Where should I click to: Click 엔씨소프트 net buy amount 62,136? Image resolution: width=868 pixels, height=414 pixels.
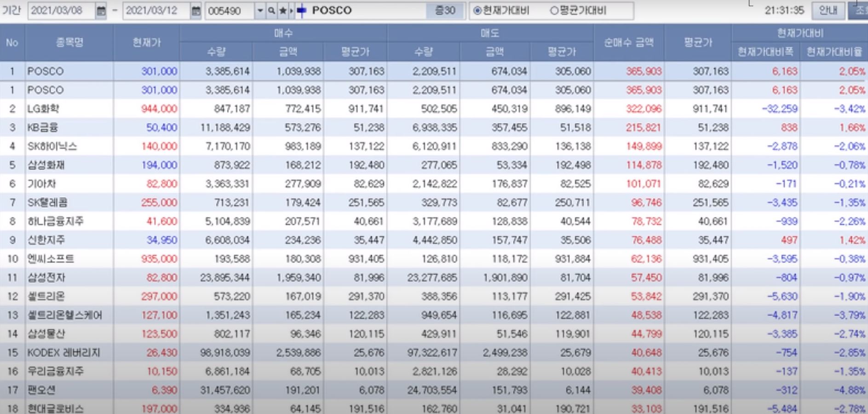[x=646, y=259]
